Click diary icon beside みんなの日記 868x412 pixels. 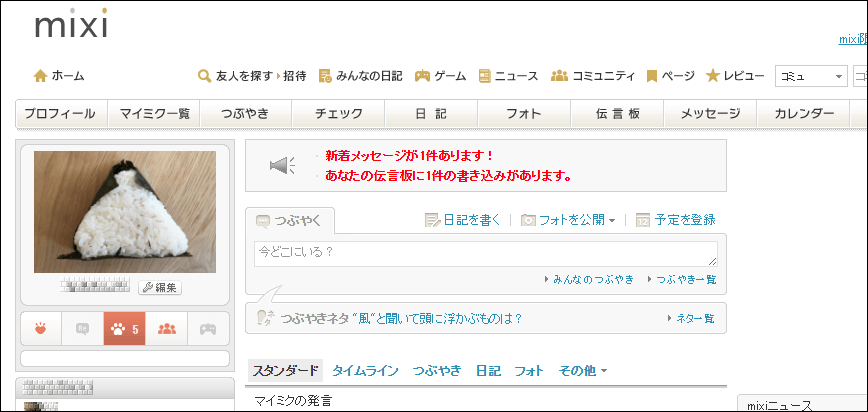[x=326, y=76]
